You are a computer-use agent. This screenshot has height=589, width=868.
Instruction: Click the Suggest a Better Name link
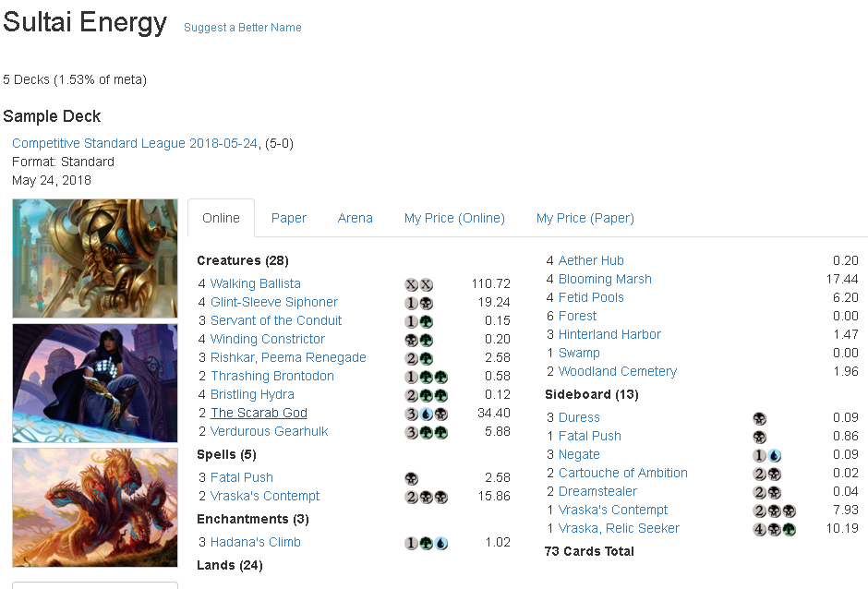click(x=243, y=27)
